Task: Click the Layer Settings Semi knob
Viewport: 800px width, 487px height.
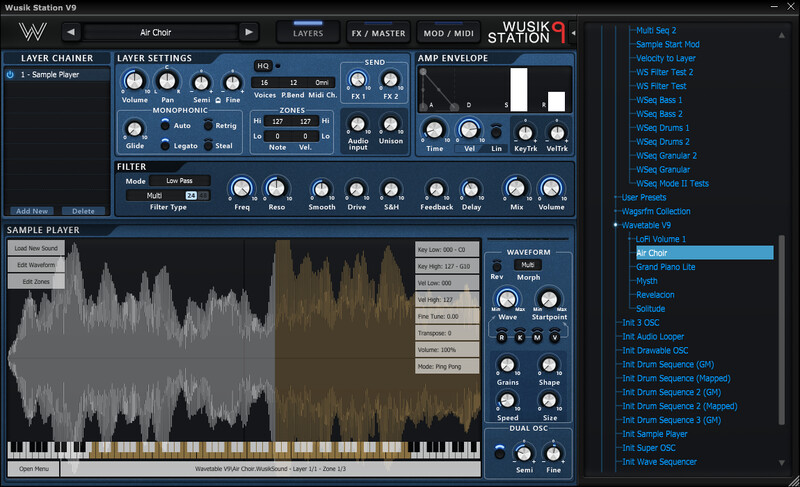Action: pos(202,82)
